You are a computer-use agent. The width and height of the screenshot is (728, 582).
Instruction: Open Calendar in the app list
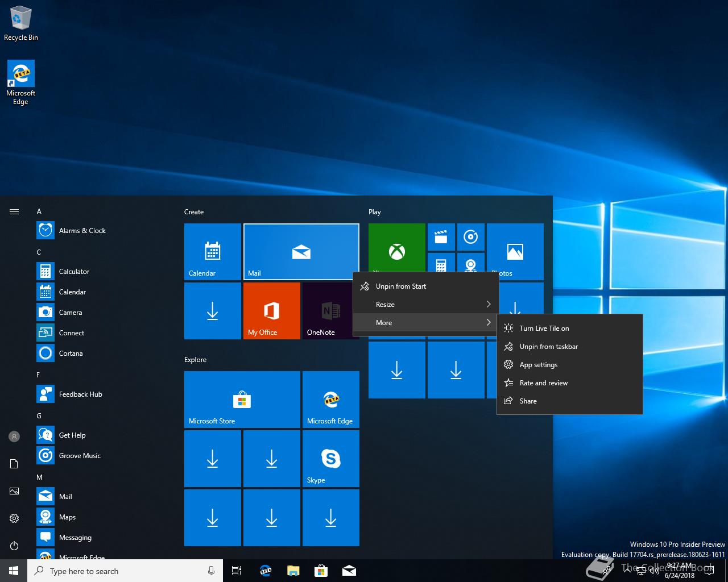[x=102, y=292]
